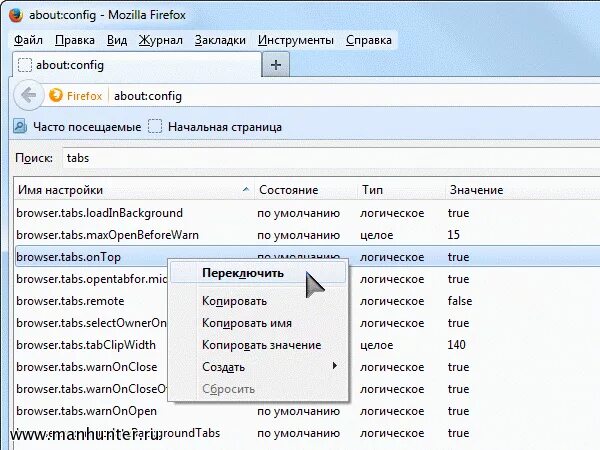600x450 pixels.
Task: Open the Часто посещаемые bookmark label
Action: click(87, 127)
